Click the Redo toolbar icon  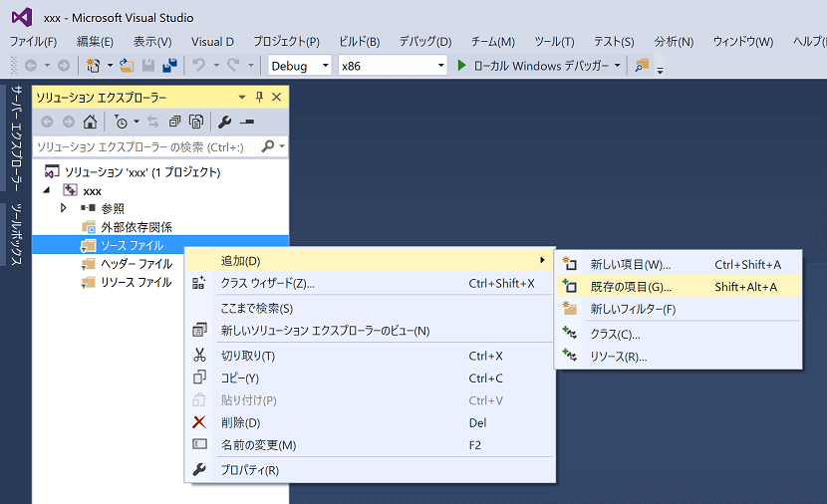tap(233, 66)
